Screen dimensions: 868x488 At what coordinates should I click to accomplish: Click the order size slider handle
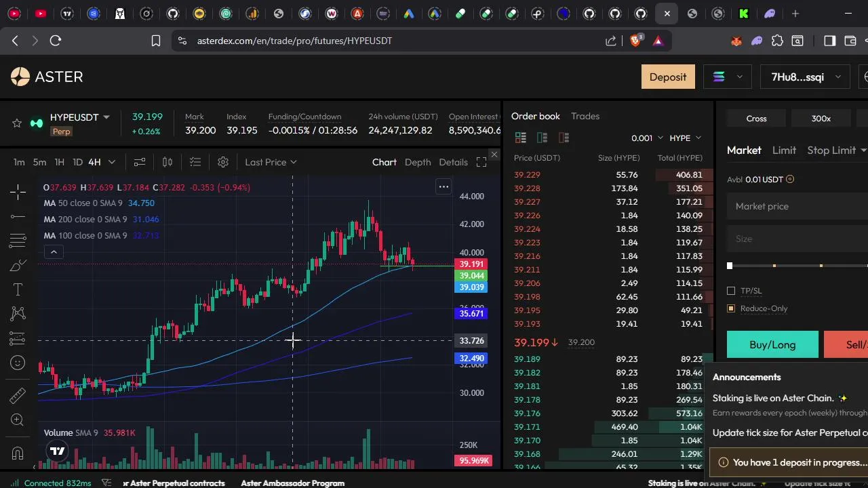tap(730, 266)
